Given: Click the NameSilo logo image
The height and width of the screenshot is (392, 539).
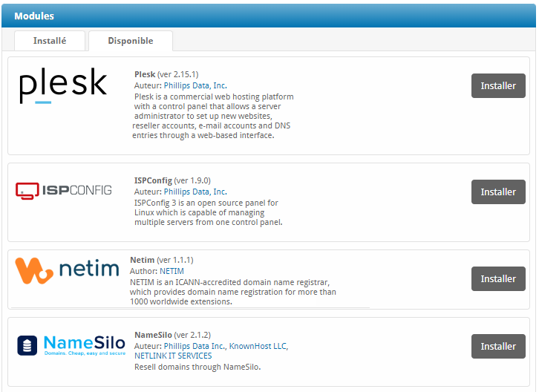Looking at the screenshot, I should pyautogui.click(x=71, y=345).
